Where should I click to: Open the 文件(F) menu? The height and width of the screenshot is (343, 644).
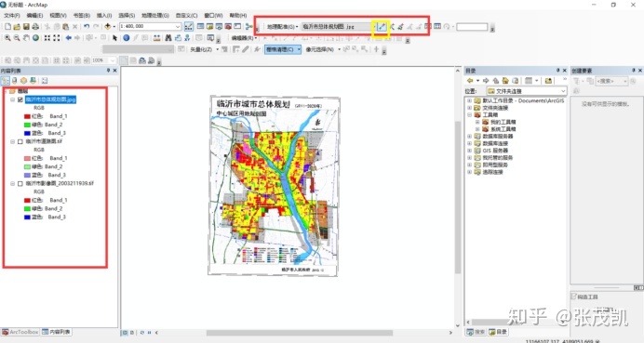coord(12,15)
